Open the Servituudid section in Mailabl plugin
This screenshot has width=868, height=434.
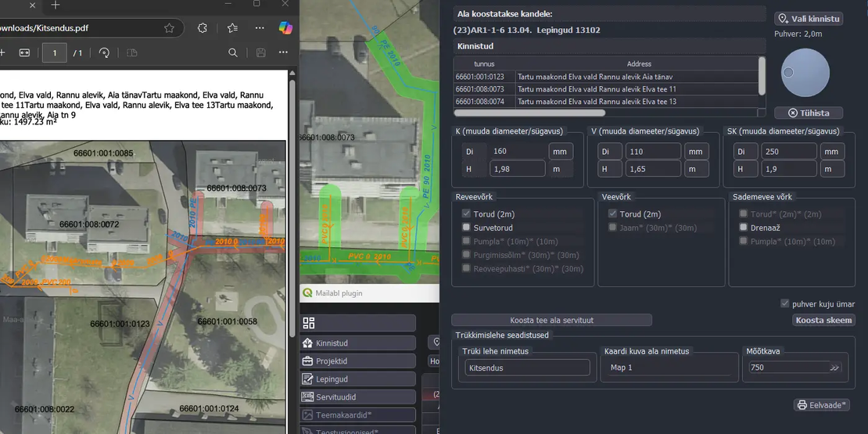pos(358,397)
